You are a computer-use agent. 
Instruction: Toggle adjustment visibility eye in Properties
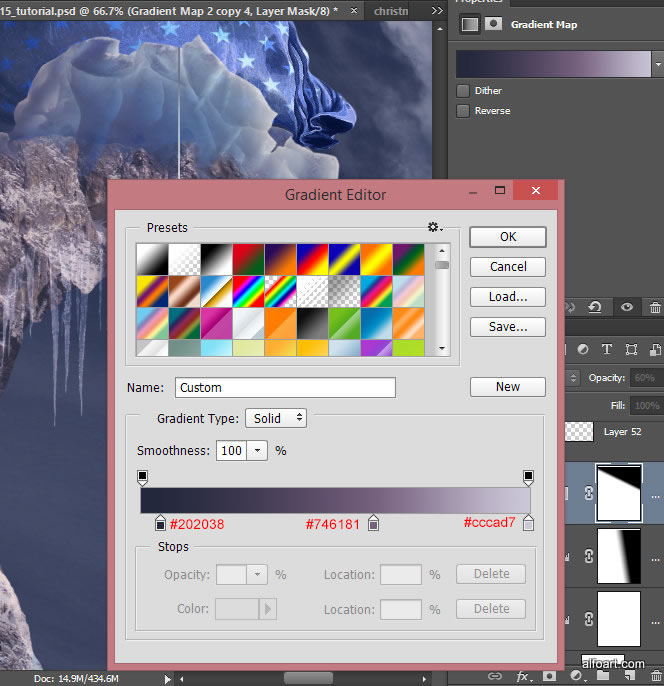click(x=627, y=308)
